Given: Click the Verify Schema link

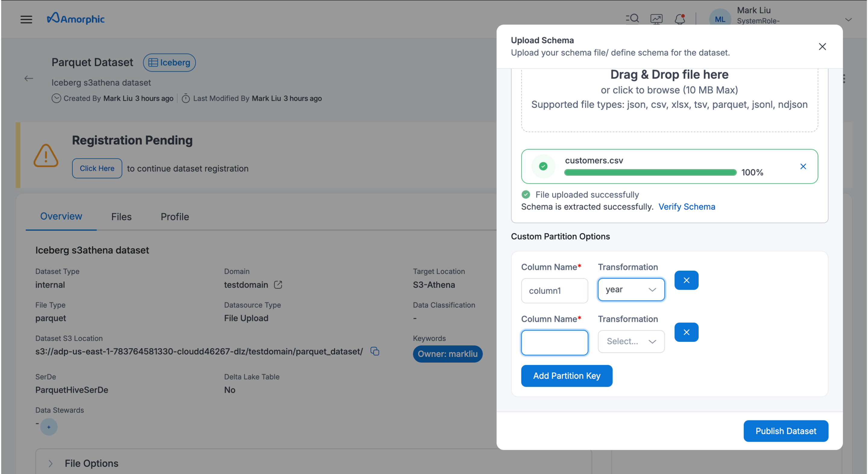Looking at the screenshot, I should pos(686,206).
